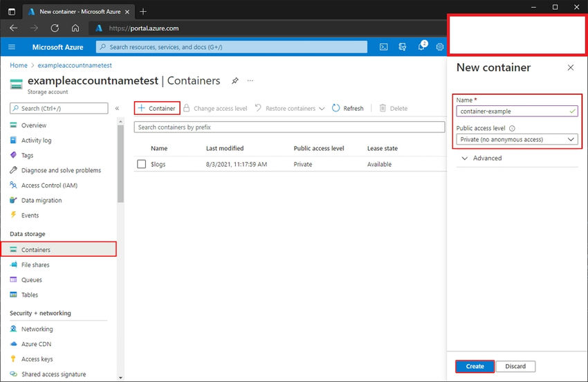Open the Public access level dropdown
Image resolution: width=588 pixels, height=382 pixels.
pyautogui.click(x=517, y=139)
